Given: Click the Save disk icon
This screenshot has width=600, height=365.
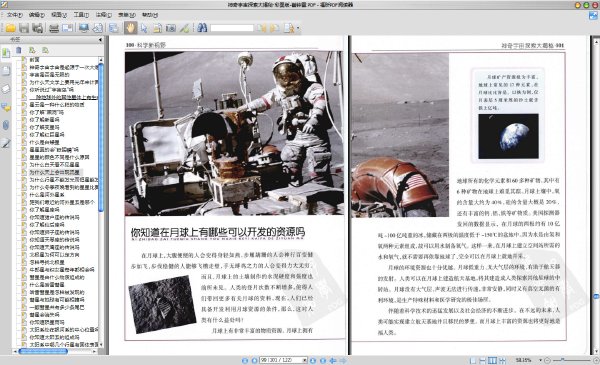Looking at the screenshot, I should (24, 28).
